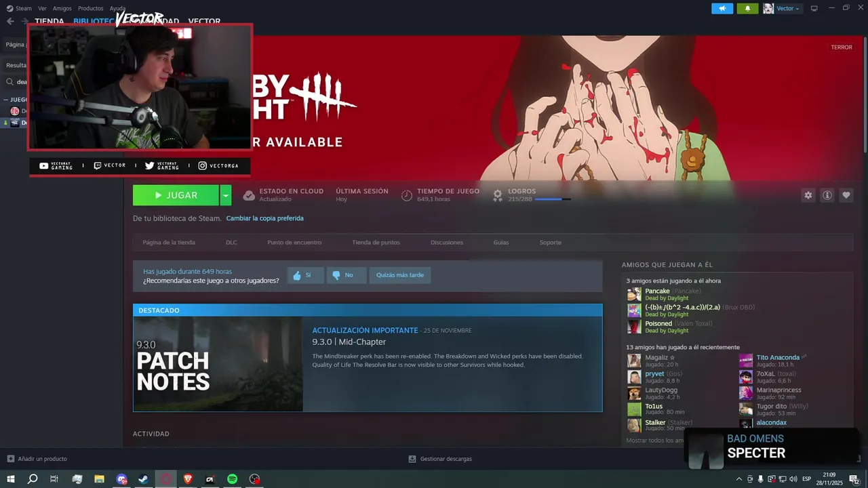This screenshot has height=488, width=868.
Task: Click Quizás más tarde button
Action: coord(400,275)
